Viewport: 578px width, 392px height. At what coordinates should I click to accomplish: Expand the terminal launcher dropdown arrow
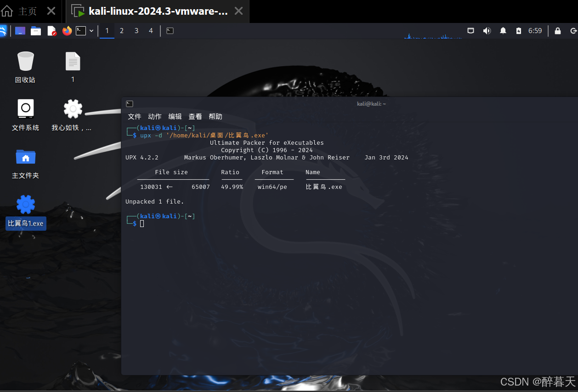(x=91, y=31)
